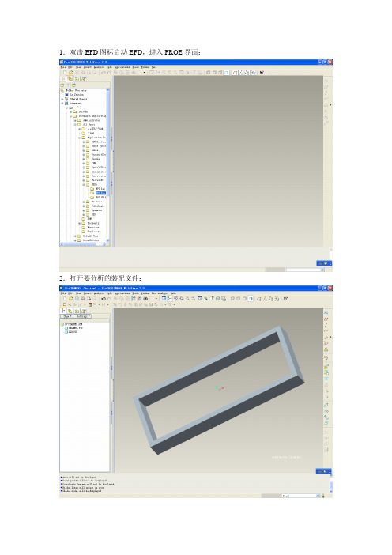Screen dimensions: 392x555
Task: Collapse the Documents and Settings folder
Action: point(71,116)
